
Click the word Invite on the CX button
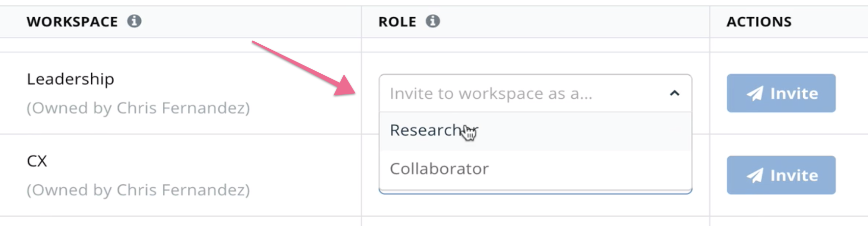click(x=794, y=175)
